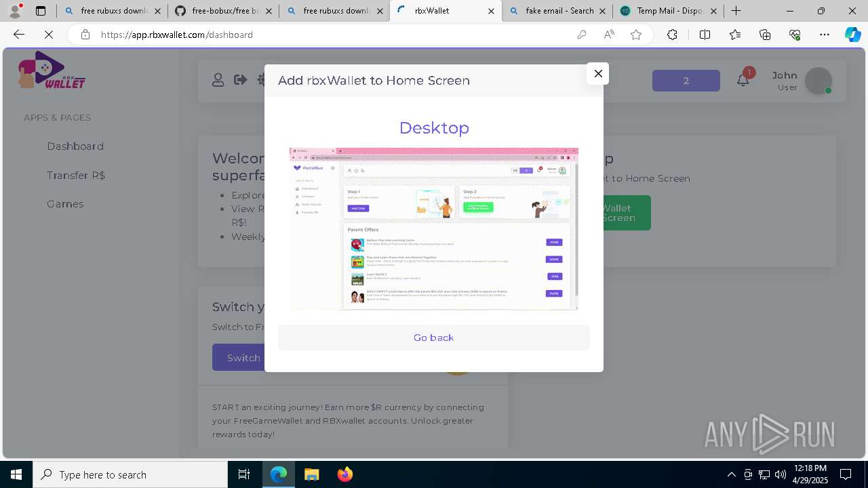
Task: Click the purple Switch button
Action: pyautogui.click(x=239, y=358)
